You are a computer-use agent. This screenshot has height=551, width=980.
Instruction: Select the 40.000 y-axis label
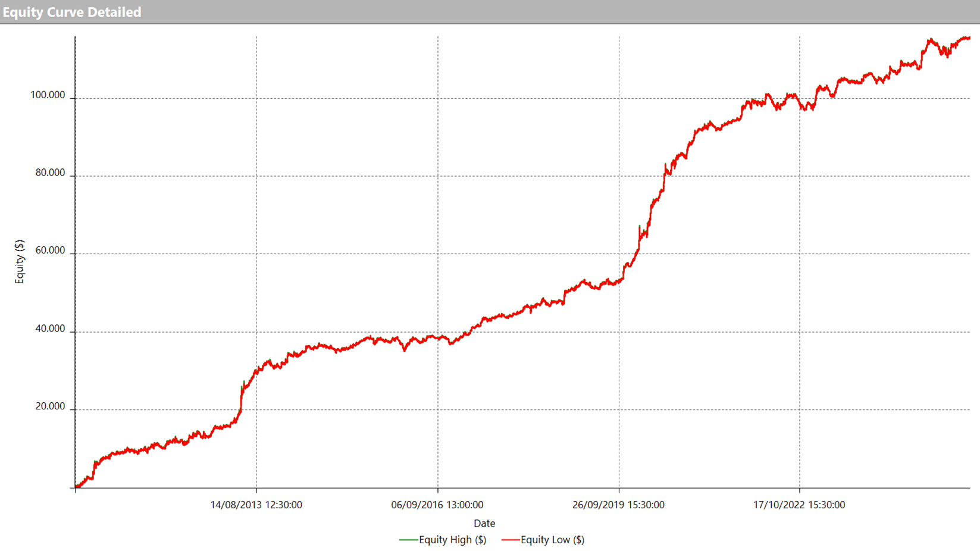coord(50,328)
